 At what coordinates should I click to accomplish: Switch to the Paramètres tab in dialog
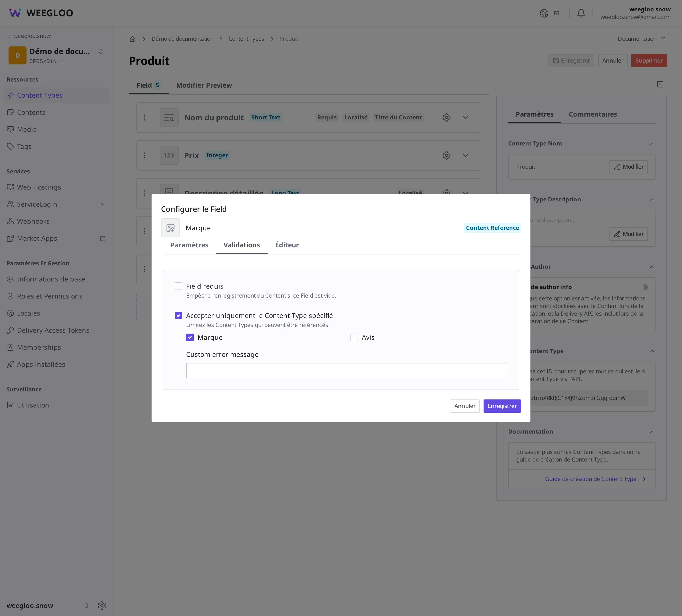pos(189,245)
